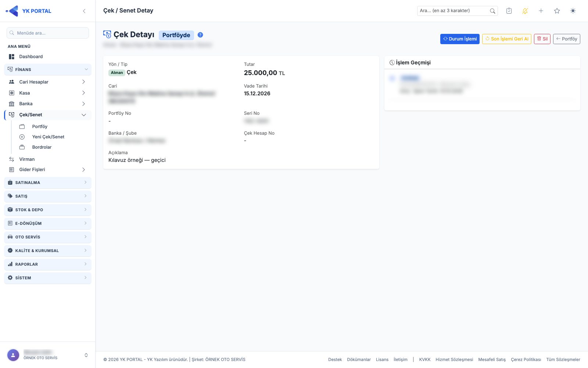Collapse the Çek/Senet submenu
588x368 pixels.
(x=48, y=115)
